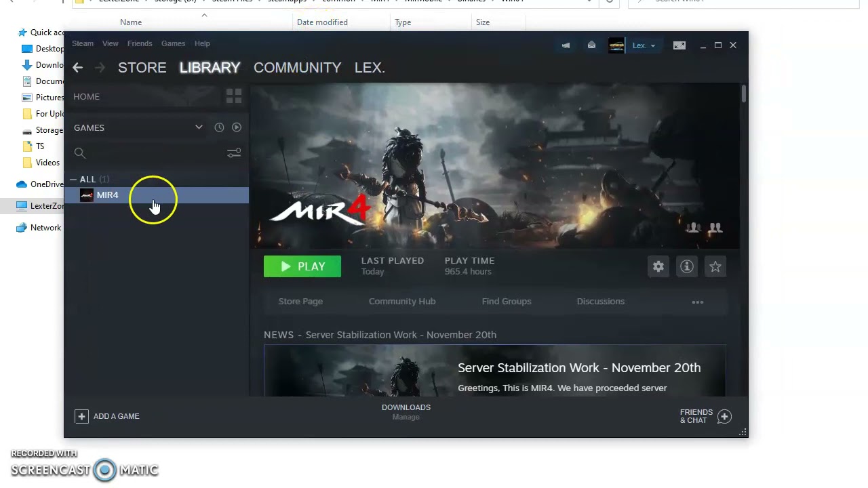Select Quick access in File Explorer
This screenshot has height=488, width=868.
point(41,33)
